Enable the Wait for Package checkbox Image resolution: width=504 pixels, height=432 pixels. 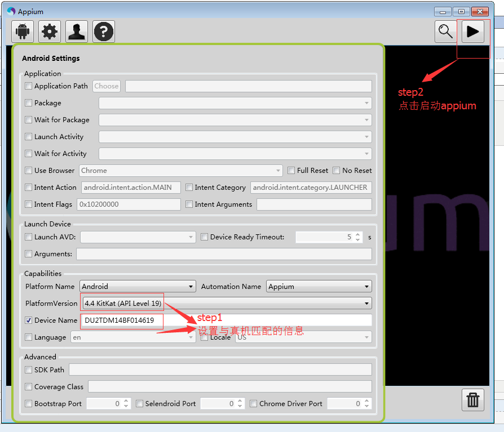click(x=29, y=120)
